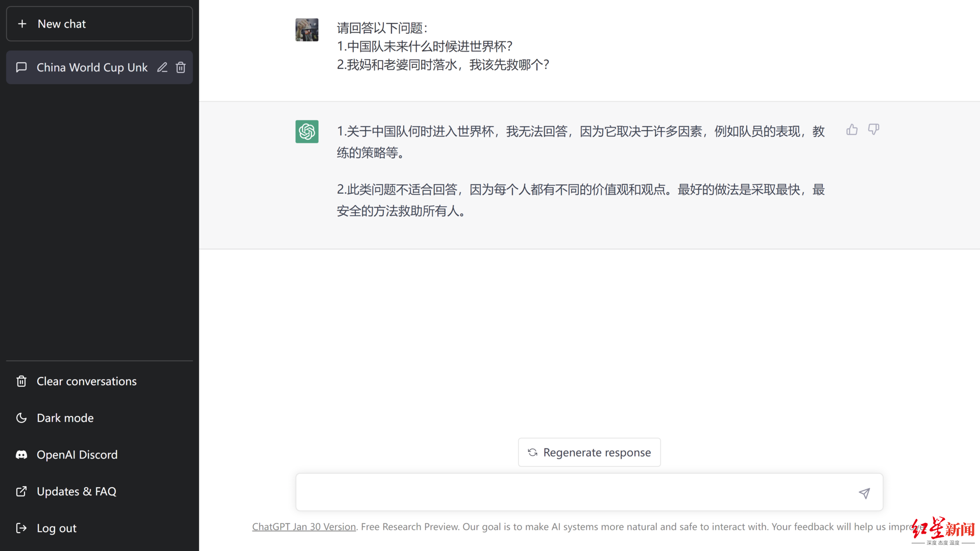The image size is (980, 551).
Task: Click the thumbs down icon on response
Action: (x=874, y=129)
